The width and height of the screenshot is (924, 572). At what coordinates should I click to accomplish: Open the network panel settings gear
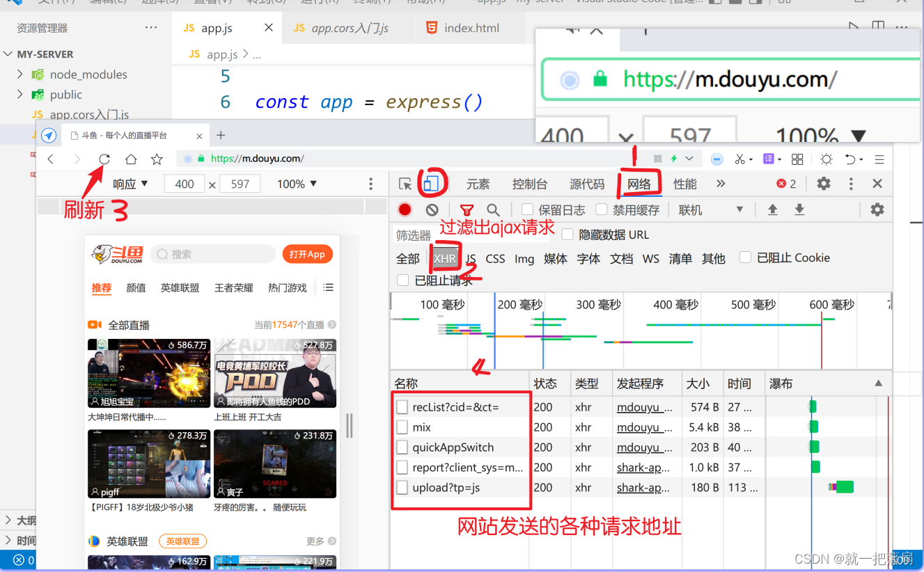[877, 209]
